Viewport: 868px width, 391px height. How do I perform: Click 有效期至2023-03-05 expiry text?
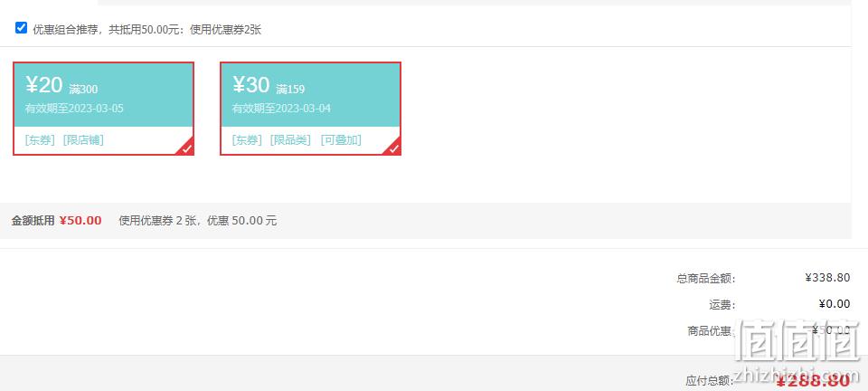[x=74, y=109]
